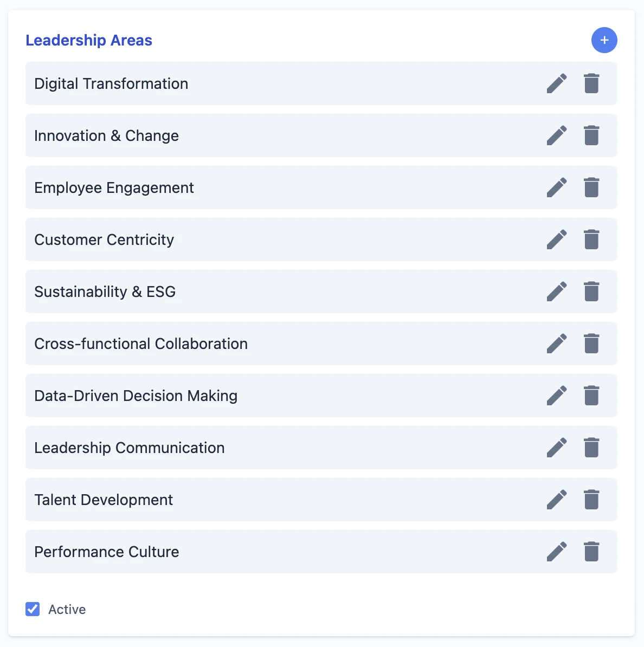644x647 pixels.
Task: Delete the Digital Transformation entry
Action: 591,83
